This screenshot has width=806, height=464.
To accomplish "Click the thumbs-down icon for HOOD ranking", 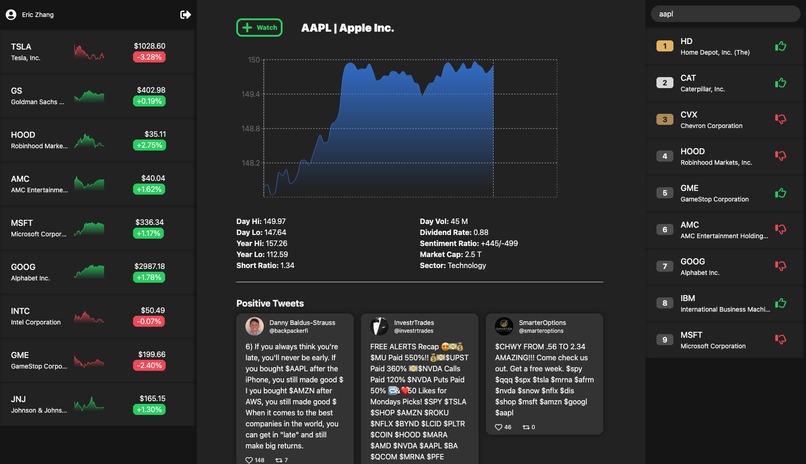I will pos(780,156).
